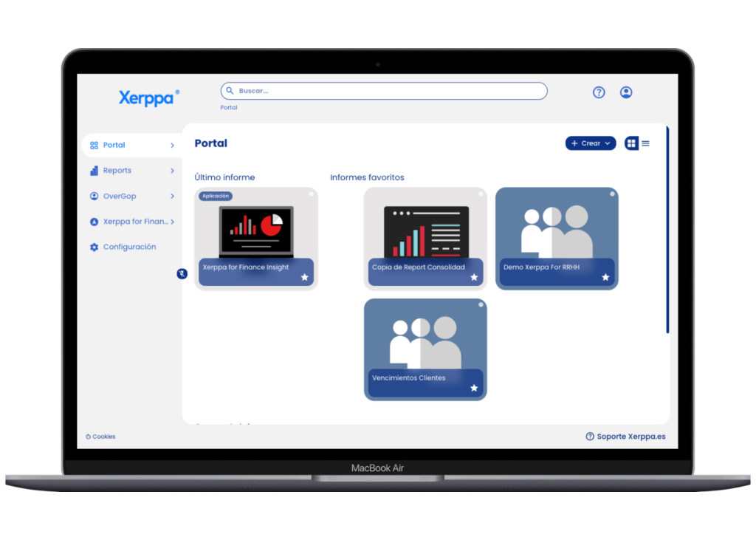Toggle favorite star on Demo Xerppa For RRHH
This screenshot has width=756, height=540.
605,277
